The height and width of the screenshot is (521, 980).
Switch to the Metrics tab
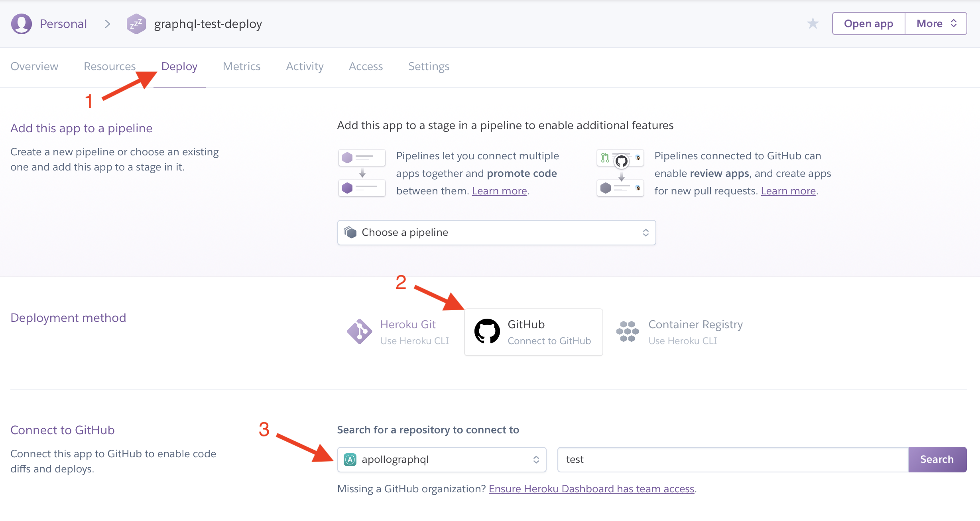pos(241,66)
